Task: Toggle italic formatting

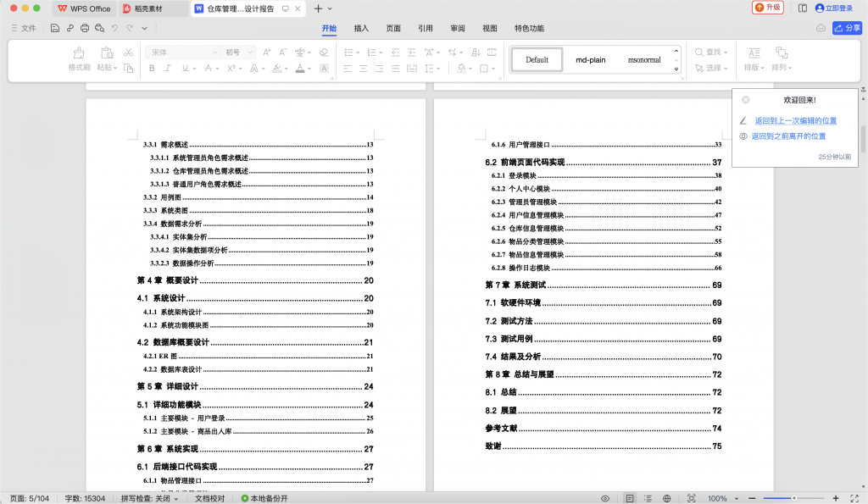Action: [168, 68]
